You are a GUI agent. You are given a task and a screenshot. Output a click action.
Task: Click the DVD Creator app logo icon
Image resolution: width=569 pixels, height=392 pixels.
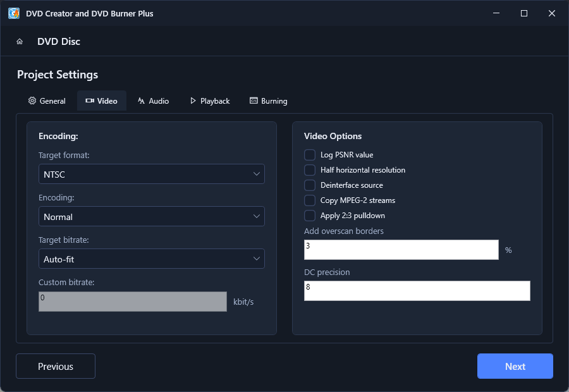pos(14,13)
